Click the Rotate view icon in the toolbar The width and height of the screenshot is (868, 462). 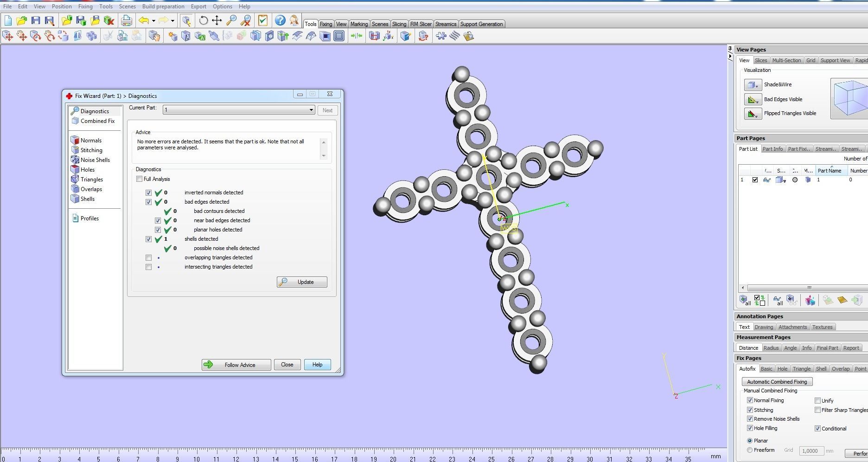pos(203,20)
